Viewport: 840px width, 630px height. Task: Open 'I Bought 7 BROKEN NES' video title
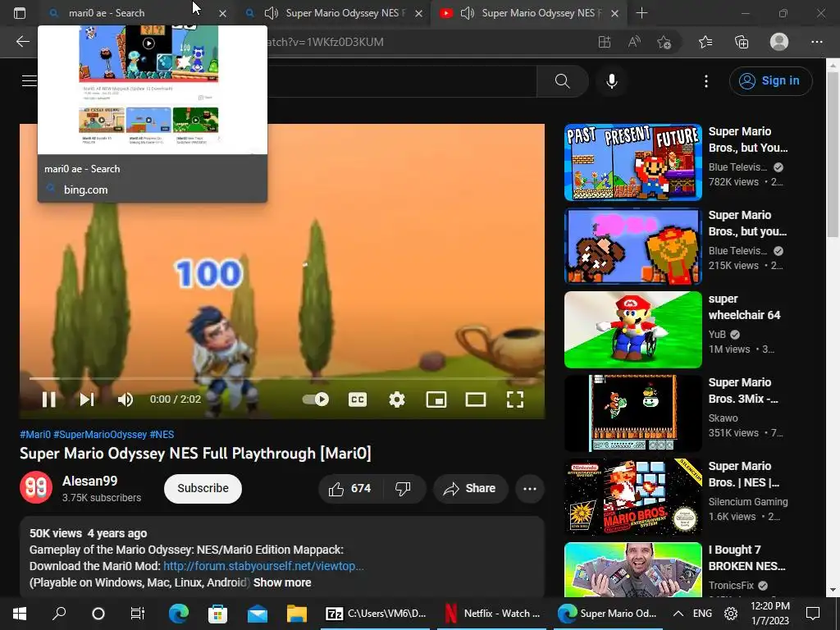coord(747,558)
